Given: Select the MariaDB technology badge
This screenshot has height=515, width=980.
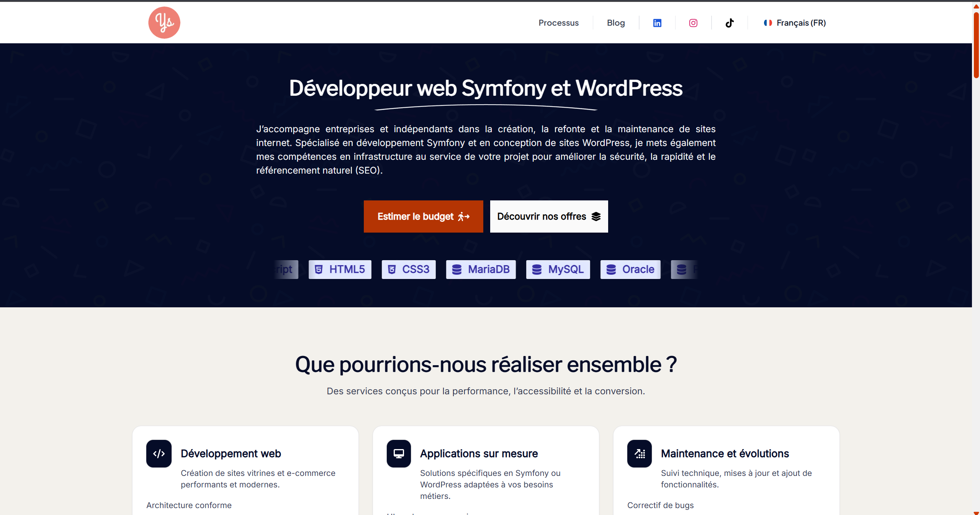Looking at the screenshot, I should coord(481,270).
